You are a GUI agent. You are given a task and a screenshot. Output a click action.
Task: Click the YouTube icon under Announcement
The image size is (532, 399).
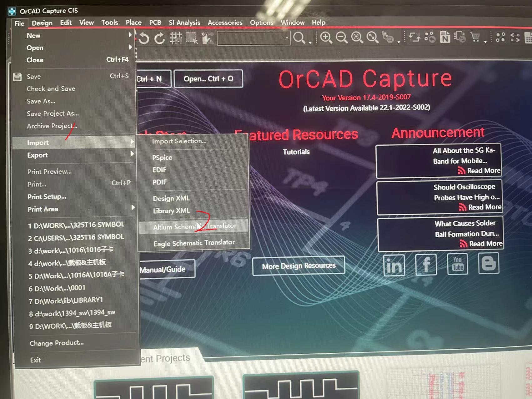(x=457, y=264)
